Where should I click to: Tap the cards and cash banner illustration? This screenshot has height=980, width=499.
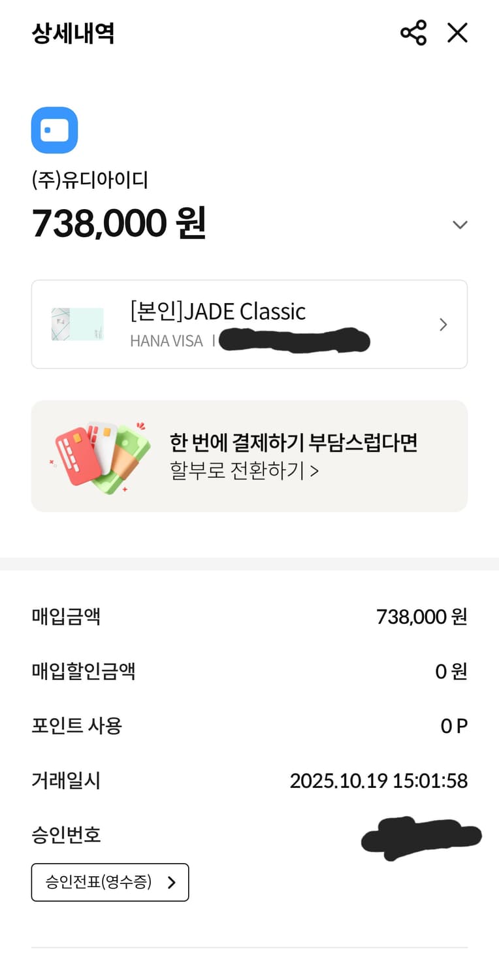click(102, 456)
